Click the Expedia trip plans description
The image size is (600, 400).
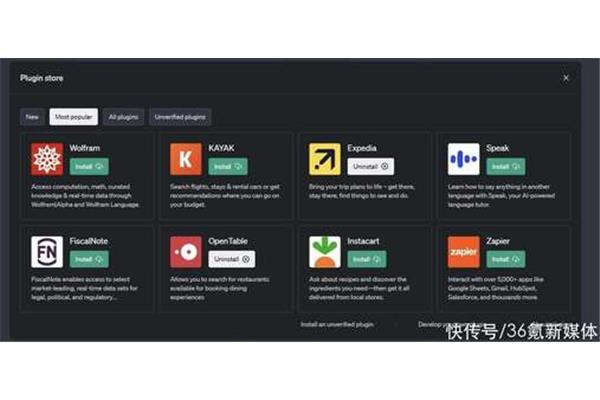(362, 191)
